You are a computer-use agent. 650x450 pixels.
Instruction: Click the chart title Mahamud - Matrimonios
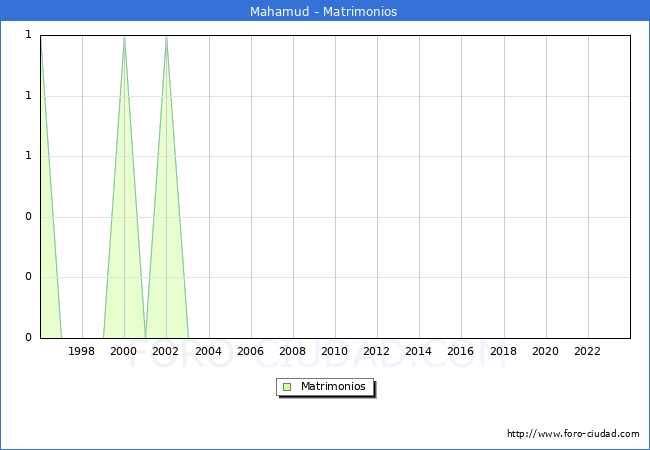tap(324, 12)
